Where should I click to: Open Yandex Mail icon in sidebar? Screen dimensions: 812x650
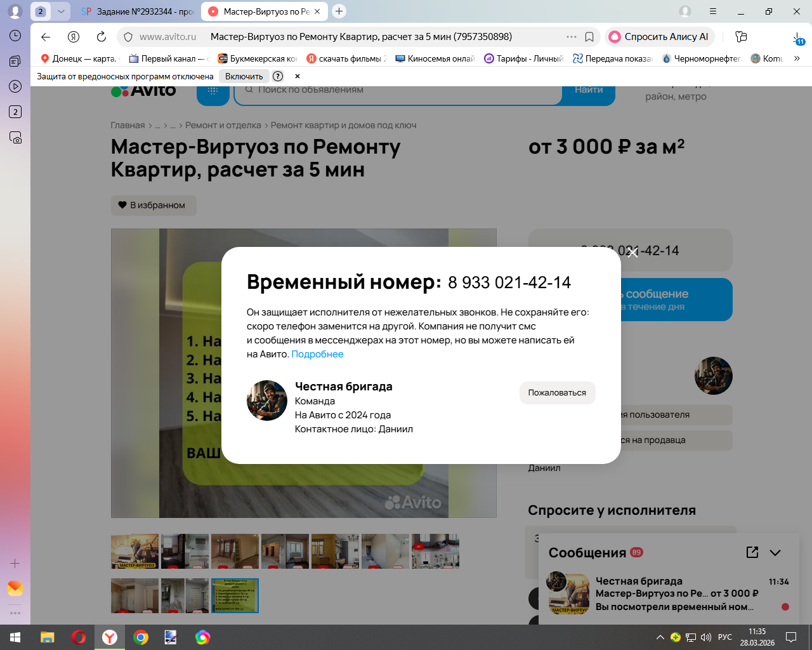pos(15,588)
